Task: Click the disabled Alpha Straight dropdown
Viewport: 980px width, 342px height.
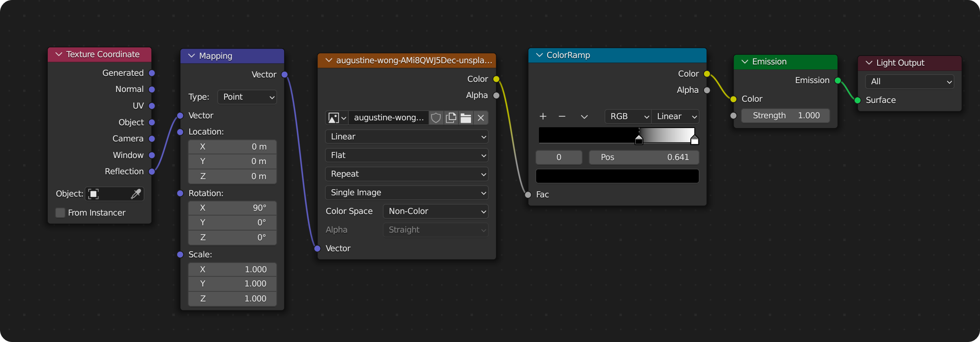Action: (x=436, y=230)
